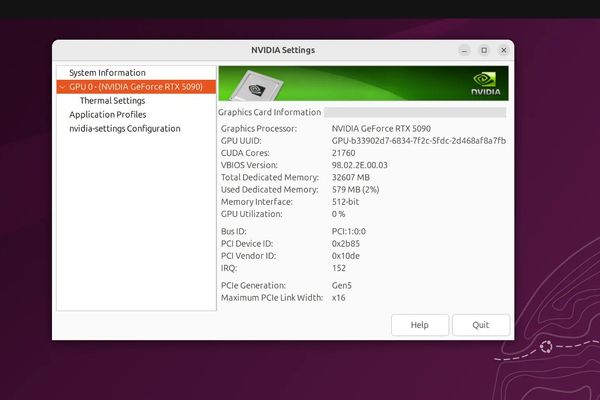Click the 98.02.2E.00.03 VBIOS value

359,165
